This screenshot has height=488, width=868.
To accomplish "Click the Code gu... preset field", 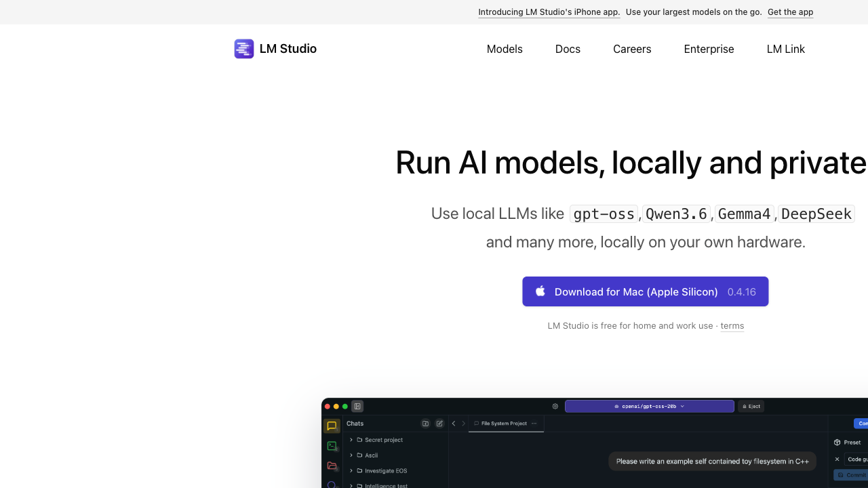I will [856, 460].
